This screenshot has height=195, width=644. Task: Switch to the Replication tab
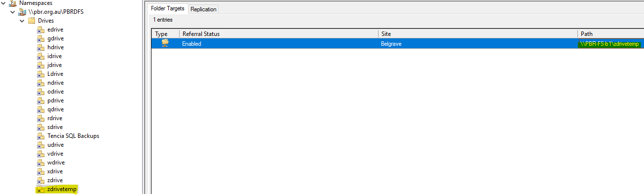coord(203,9)
